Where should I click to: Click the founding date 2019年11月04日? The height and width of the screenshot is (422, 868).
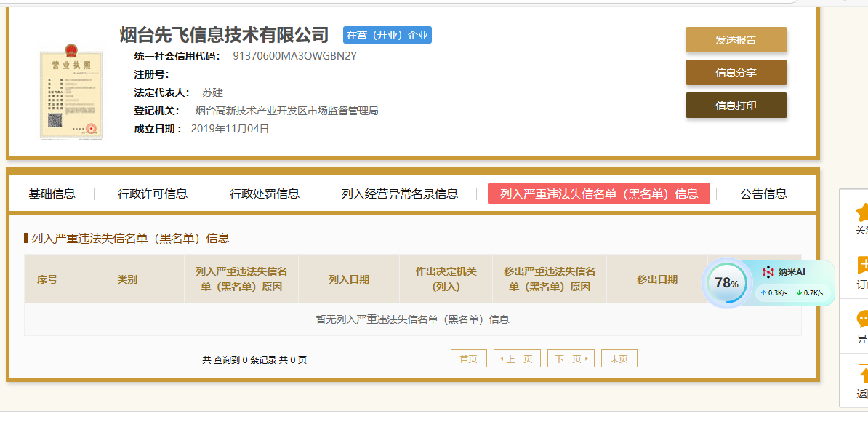[x=230, y=129]
